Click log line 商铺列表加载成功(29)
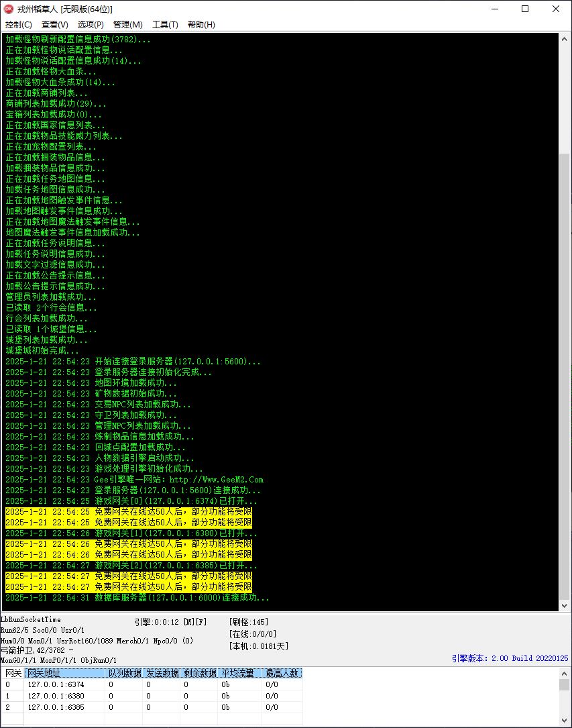Image resolution: width=572 pixels, height=728 pixels. pos(56,103)
